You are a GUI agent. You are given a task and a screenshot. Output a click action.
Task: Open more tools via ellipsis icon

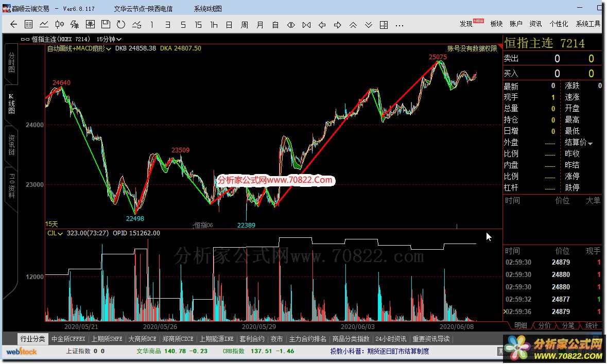click(x=400, y=26)
